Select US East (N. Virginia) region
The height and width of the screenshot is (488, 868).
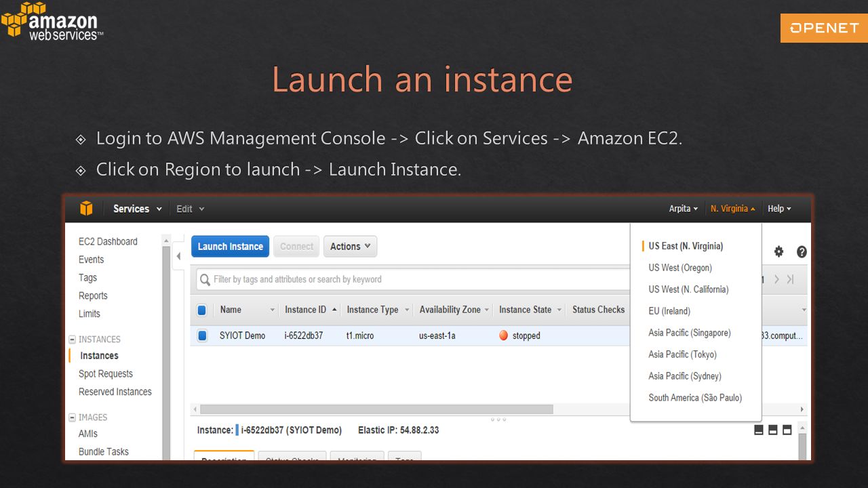(x=686, y=246)
